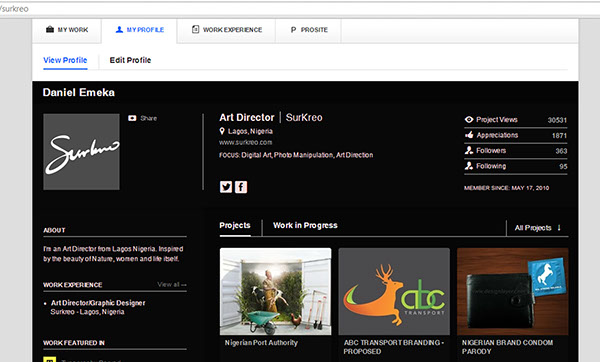The width and height of the screenshot is (600, 362).
Task: Switch to Work in Progress tab
Action: pyautogui.click(x=305, y=225)
